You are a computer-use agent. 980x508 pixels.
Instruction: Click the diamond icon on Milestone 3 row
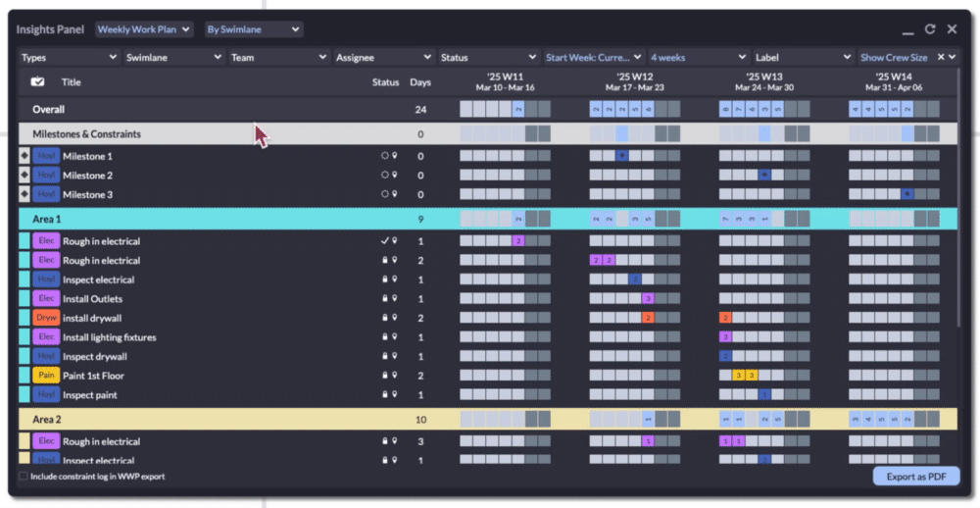tap(24, 194)
